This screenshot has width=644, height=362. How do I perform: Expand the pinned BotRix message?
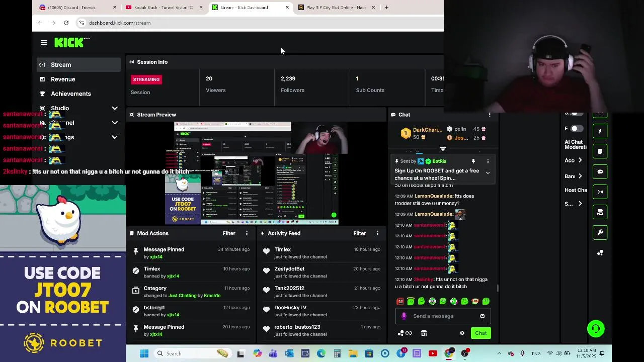point(488,172)
